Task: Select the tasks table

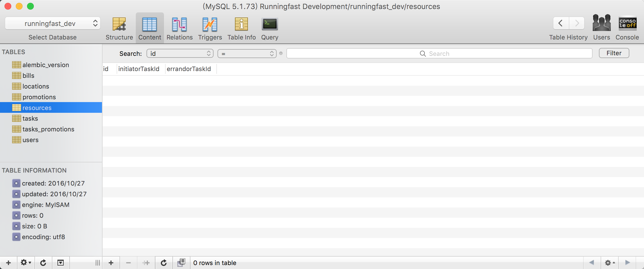Action: tap(51, 118)
